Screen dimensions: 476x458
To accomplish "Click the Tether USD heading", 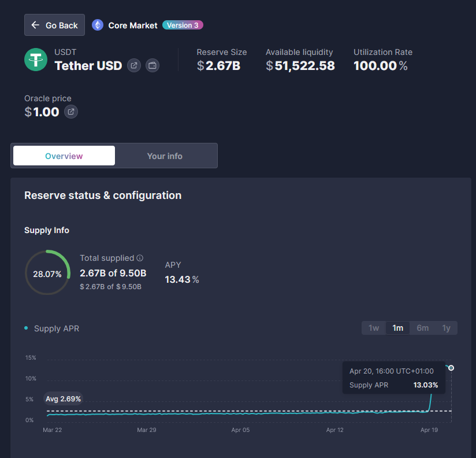I will coord(88,66).
